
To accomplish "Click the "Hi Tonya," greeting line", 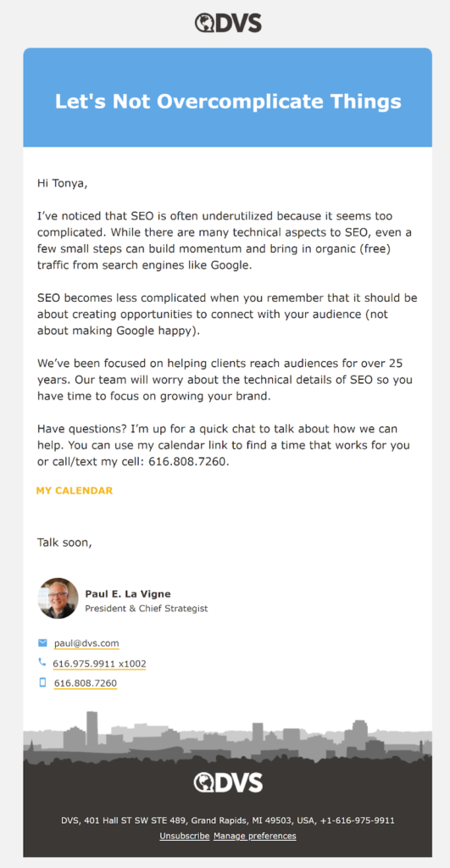I will tap(63, 183).
